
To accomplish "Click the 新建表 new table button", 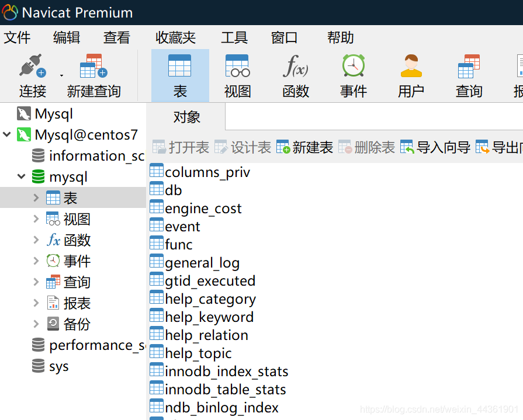I will tap(304, 147).
